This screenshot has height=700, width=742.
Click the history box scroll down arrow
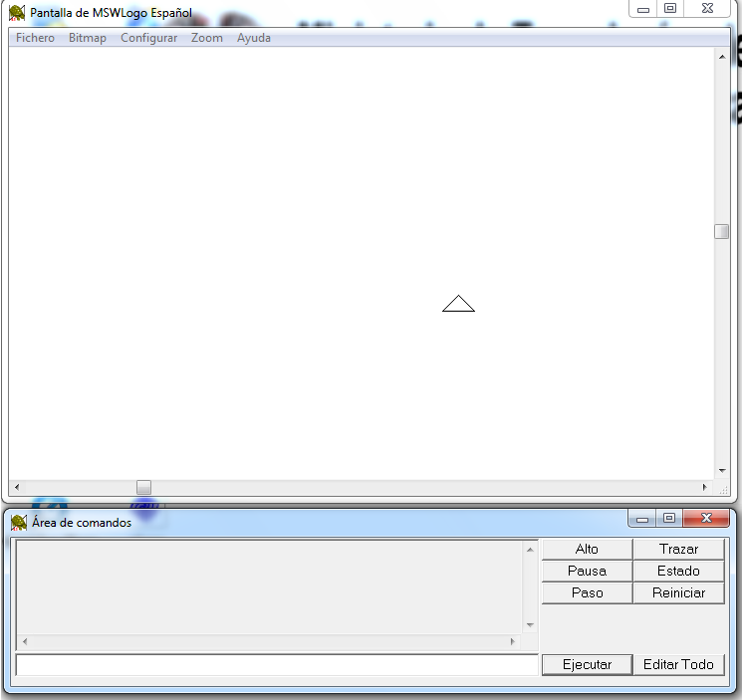click(x=530, y=625)
